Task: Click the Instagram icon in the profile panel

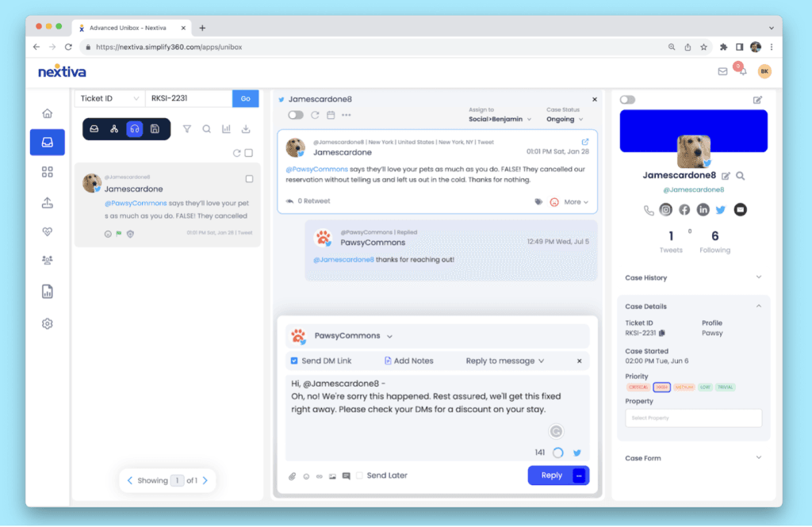Action: (666, 209)
